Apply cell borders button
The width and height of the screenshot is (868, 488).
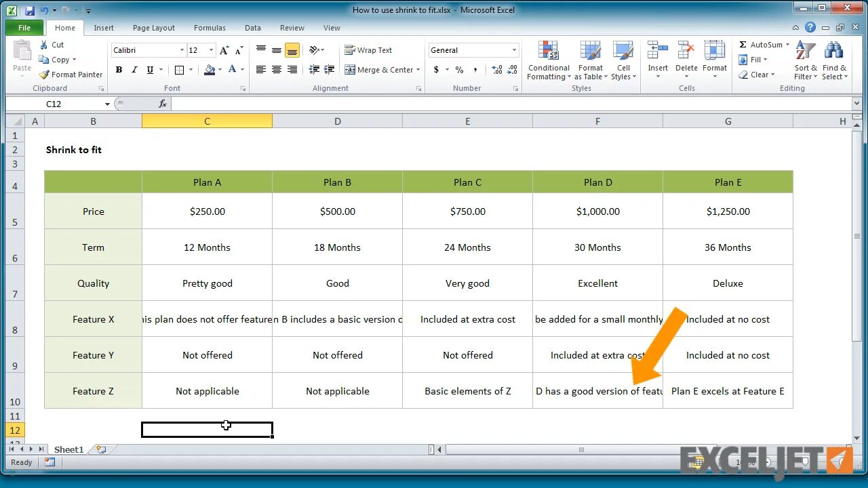pyautogui.click(x=179, y=70)
